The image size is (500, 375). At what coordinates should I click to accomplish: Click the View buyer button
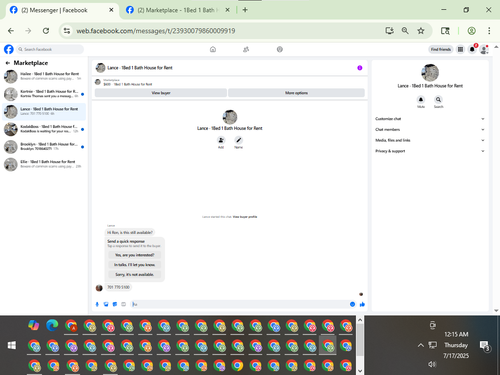161,93
